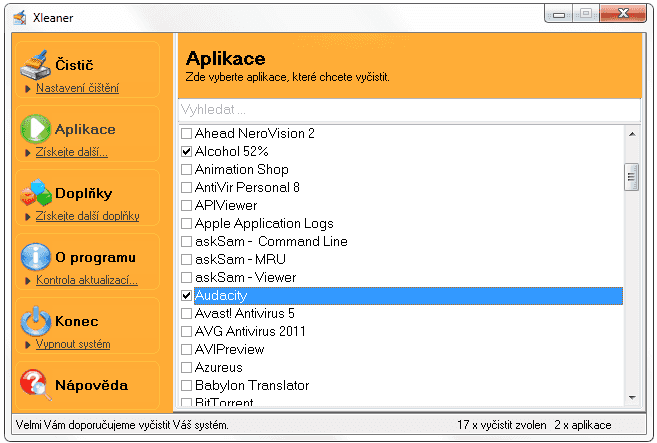Click arrow bullet beside Vypnout systém
The height and width of the screenshot is (443, 657).
28,345
